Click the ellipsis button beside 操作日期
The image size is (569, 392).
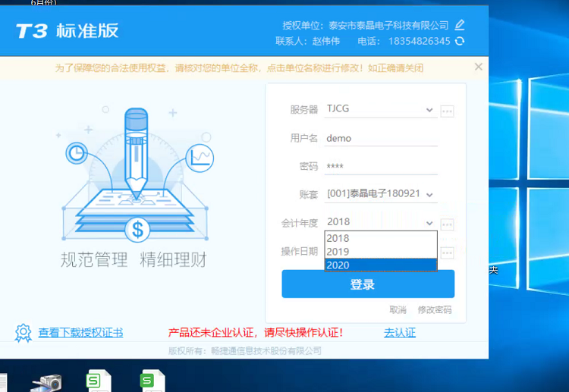(x=447, y=252)
